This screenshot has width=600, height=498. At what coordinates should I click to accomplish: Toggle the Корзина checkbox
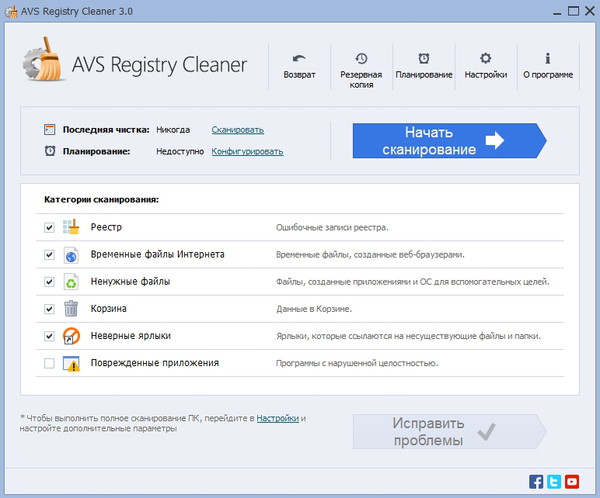49,309
